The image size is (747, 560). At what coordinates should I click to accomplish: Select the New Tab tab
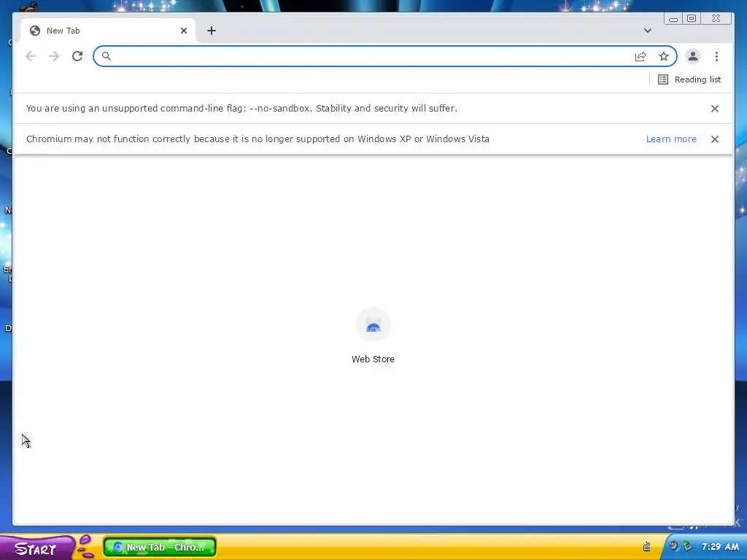tap(108, 31)
